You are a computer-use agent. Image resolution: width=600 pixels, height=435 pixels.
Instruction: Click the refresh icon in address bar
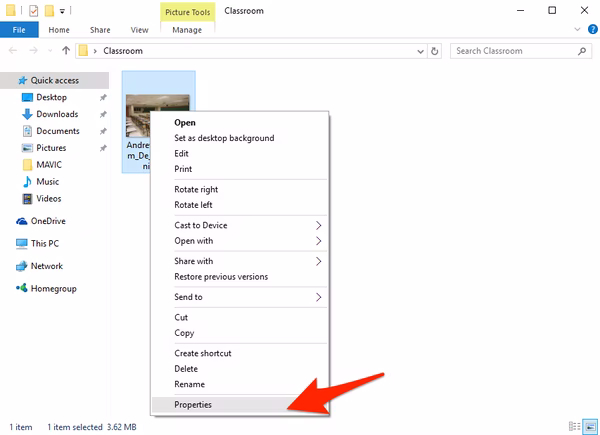click(435, 50)
